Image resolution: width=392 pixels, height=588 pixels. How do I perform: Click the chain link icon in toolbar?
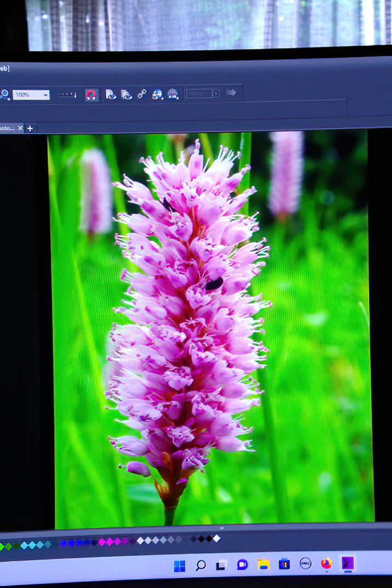click(142, 94)
